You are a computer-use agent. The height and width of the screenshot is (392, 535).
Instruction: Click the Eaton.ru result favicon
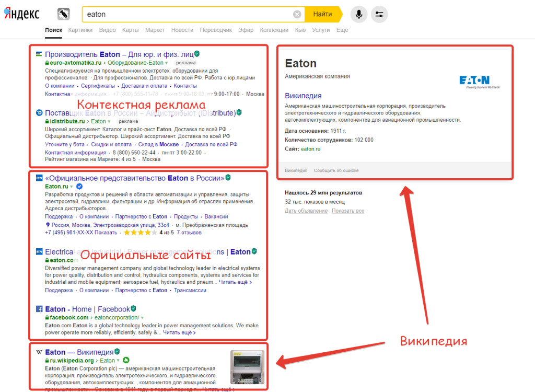coord(39,178)
